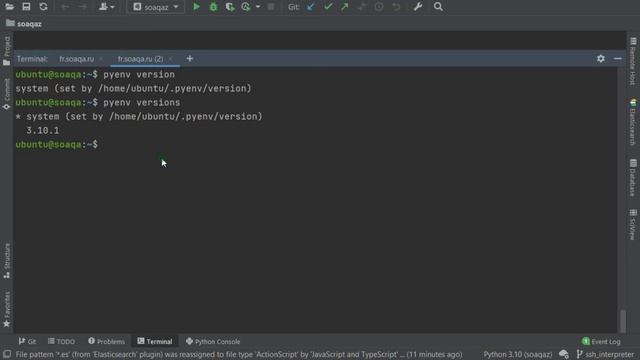Click the profiler run icon

[246, 7]
